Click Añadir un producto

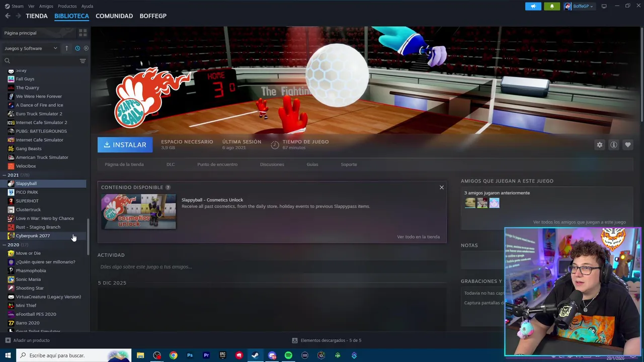coord(28,340)
